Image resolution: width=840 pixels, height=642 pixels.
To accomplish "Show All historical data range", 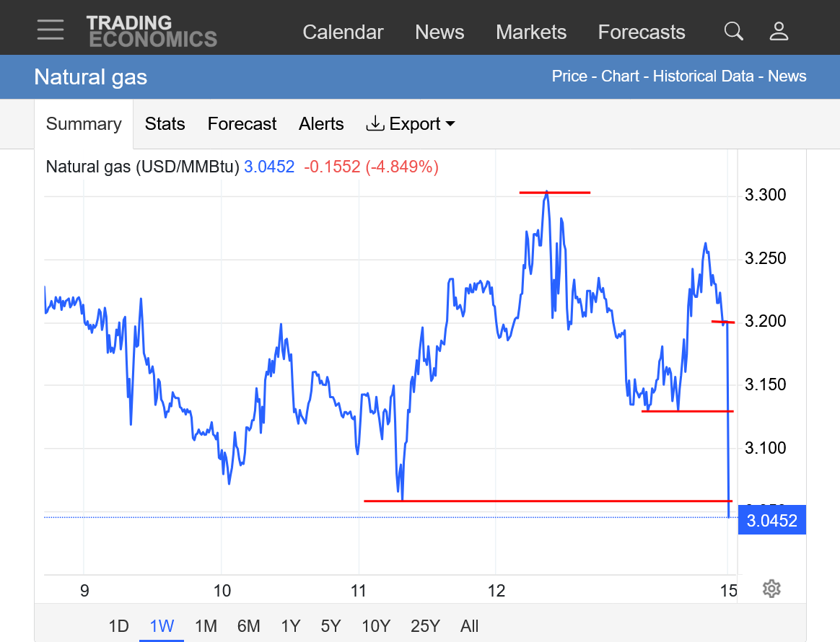I will pos(469,625).
